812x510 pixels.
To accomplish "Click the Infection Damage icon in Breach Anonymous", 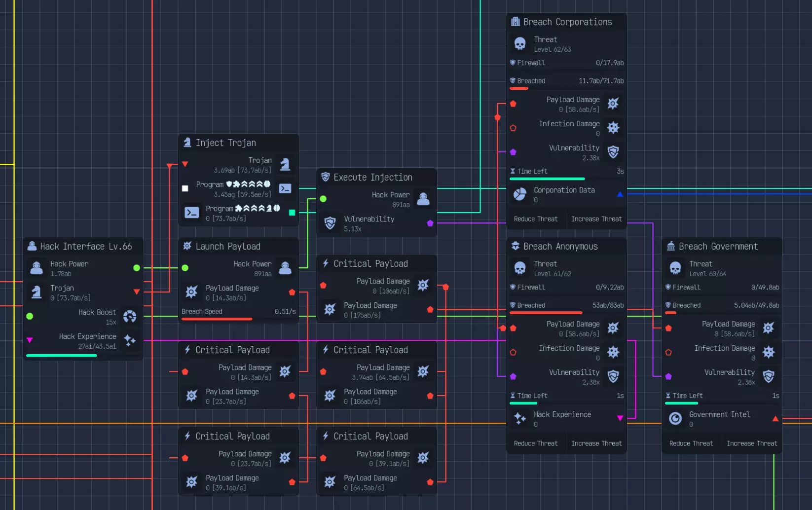I will click(x=613, y=353).
